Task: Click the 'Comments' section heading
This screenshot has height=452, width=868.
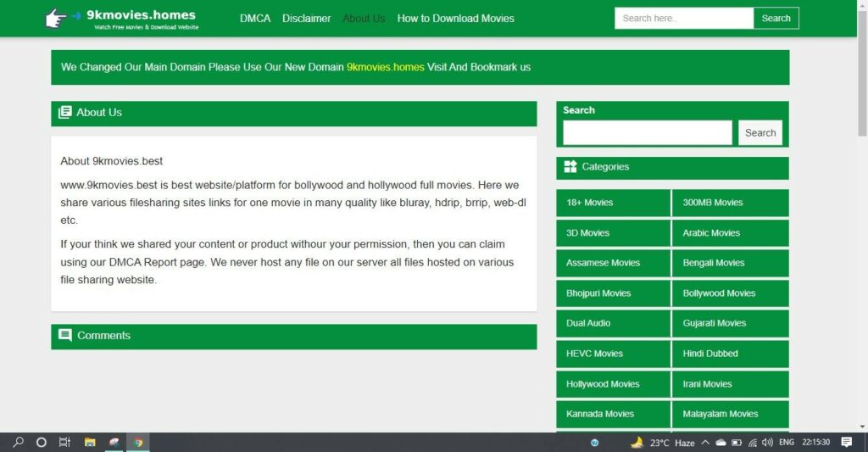Action: (x=103, y=336)
